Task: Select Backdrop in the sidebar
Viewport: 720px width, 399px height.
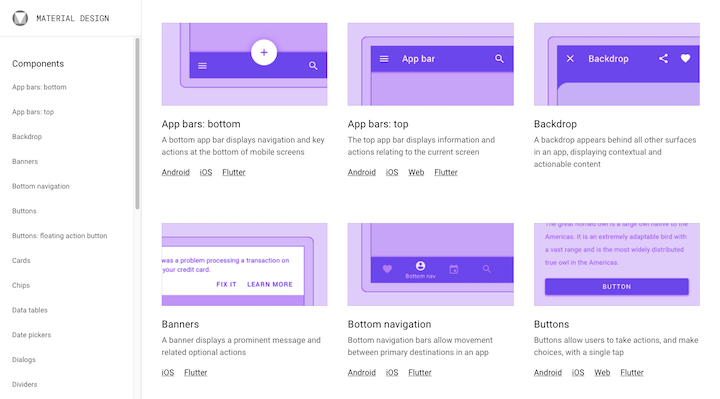Action: (x=27, y=137)
